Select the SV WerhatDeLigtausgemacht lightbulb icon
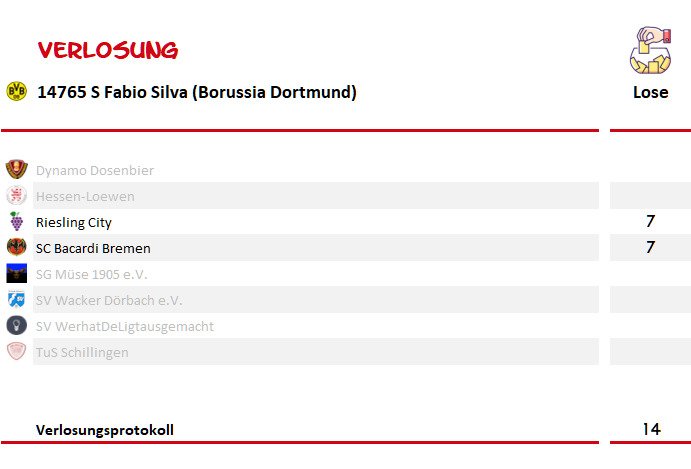Viewport: 691px width, 469px height. [x=17, y=325]
